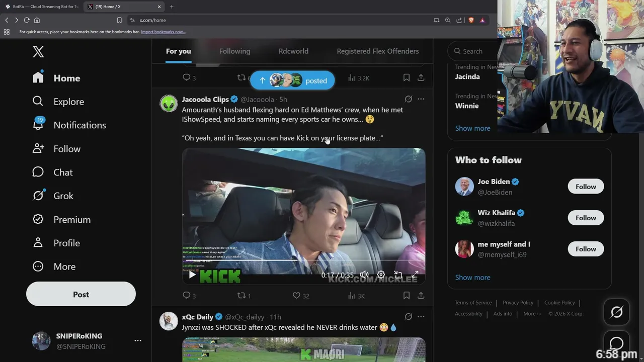Click the new posts 'posted' pill

pyautogui.click(x=292, y=80)
